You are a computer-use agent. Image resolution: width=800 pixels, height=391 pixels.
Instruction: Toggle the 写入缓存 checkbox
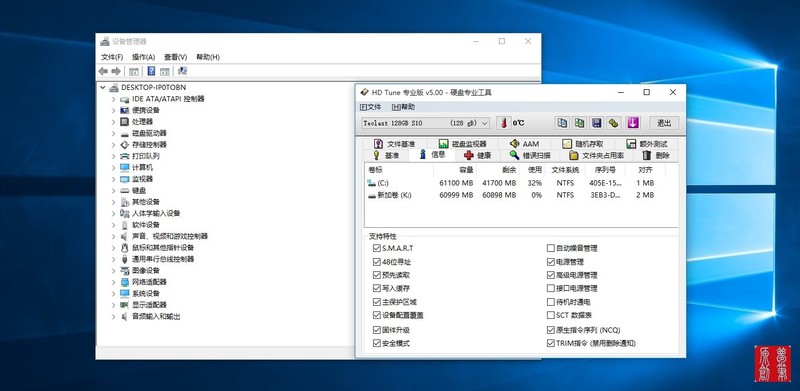pos(377,288)
